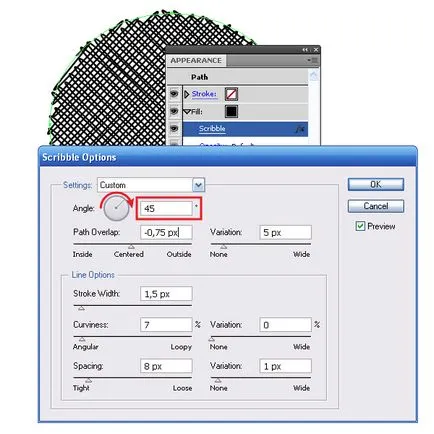Viewport: 434px width, 434px height.
Task: Toggle visibility eye for Scribble effect
Action: tap(174, 129)
